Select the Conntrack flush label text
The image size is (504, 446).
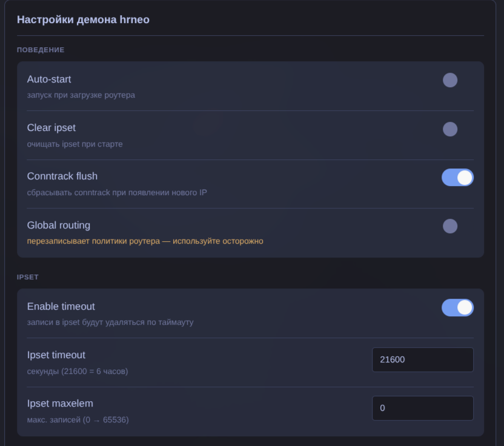tap(62, 176)
